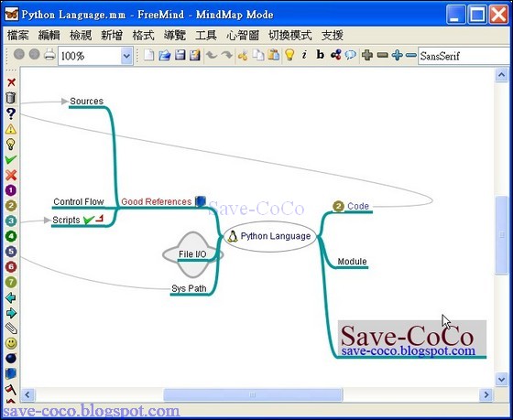Viewport: 513px width, 420px height.
Task: Add priority 3 teal number icon
Action: tap(11, 221)
